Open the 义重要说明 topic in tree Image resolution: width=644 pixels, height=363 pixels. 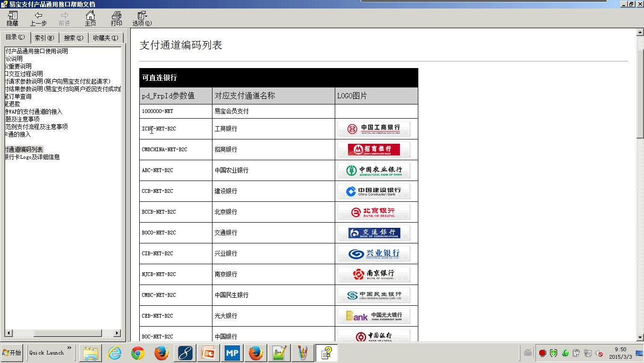(x=18, y=66)
